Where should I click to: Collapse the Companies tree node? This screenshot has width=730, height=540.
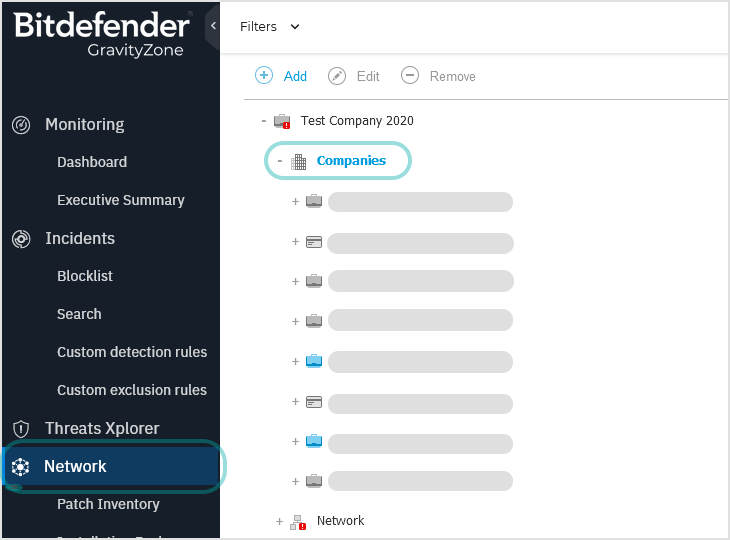coord(280,161)
